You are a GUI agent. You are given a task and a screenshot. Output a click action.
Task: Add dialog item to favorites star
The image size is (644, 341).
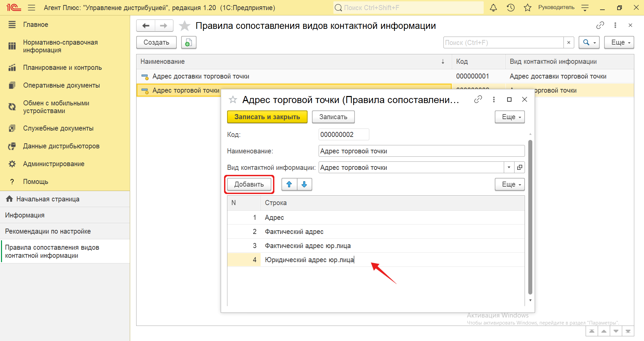pos(233,99)
